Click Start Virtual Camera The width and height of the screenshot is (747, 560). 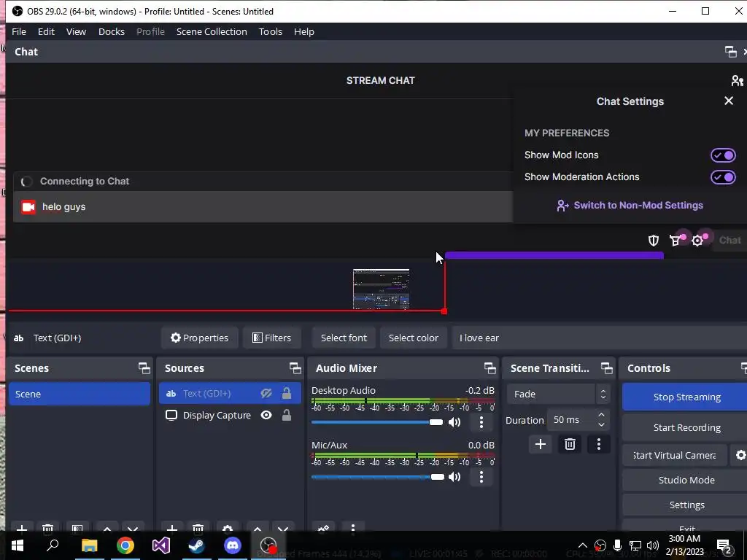pyautogui.click(x=675, y=455)
